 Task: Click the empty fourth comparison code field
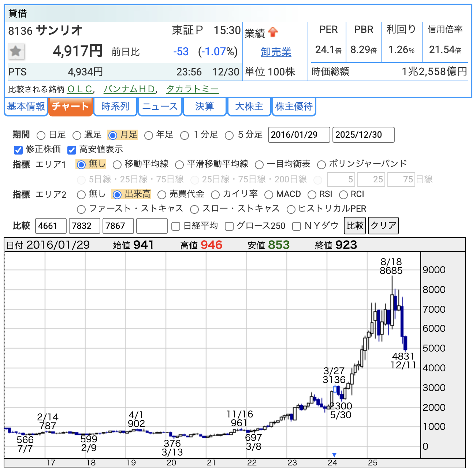pyautogui.click(x=152, y=226)
